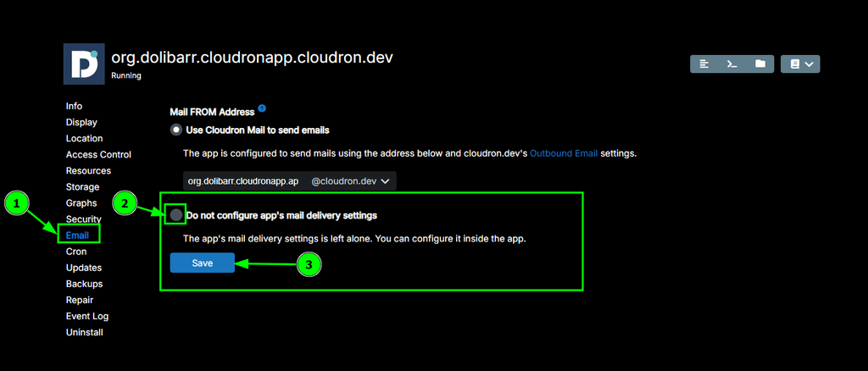
Task: Open the Storage section
Action: pyautogui.click(x=82, y=187)
